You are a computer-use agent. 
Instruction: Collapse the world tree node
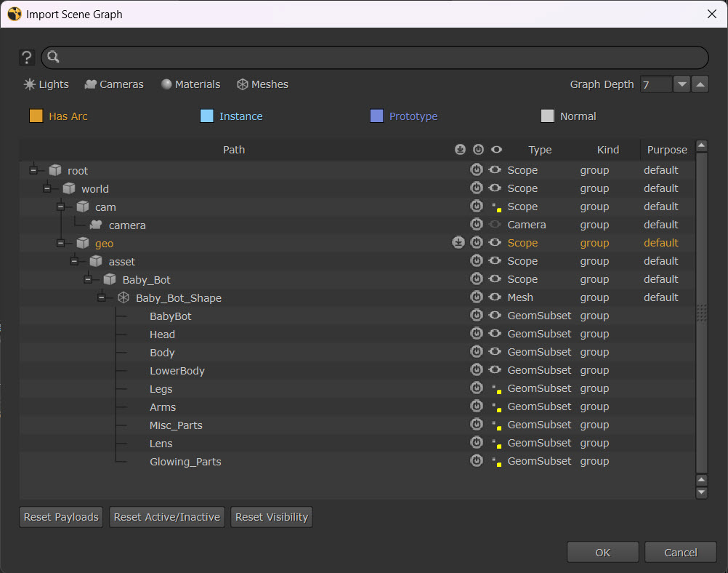pos(47,189)
